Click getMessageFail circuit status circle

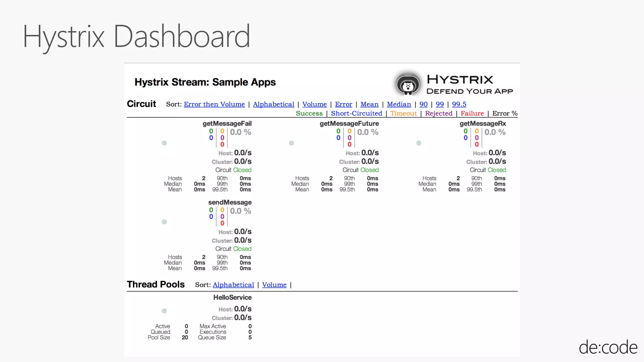click(x=164, y=143)
